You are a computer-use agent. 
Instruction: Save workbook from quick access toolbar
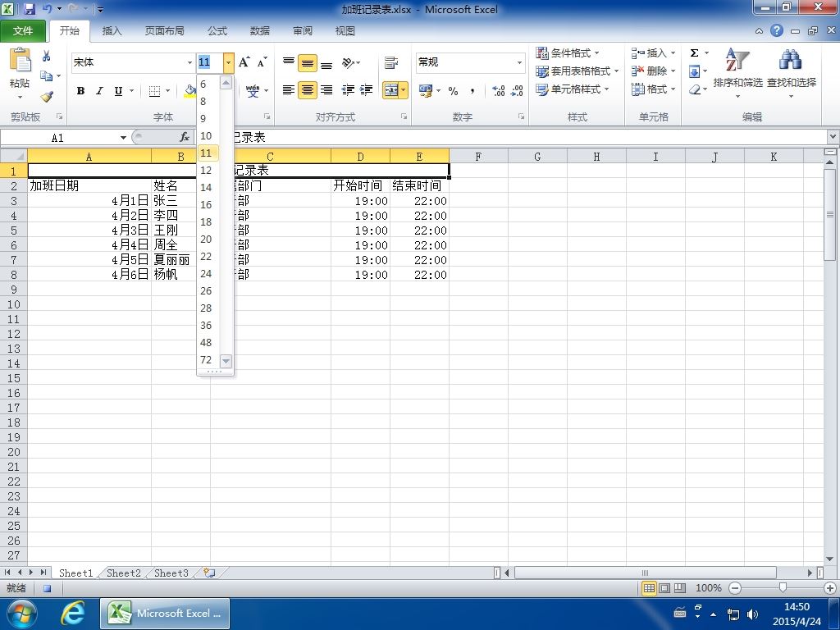click(x=30, y=9)
